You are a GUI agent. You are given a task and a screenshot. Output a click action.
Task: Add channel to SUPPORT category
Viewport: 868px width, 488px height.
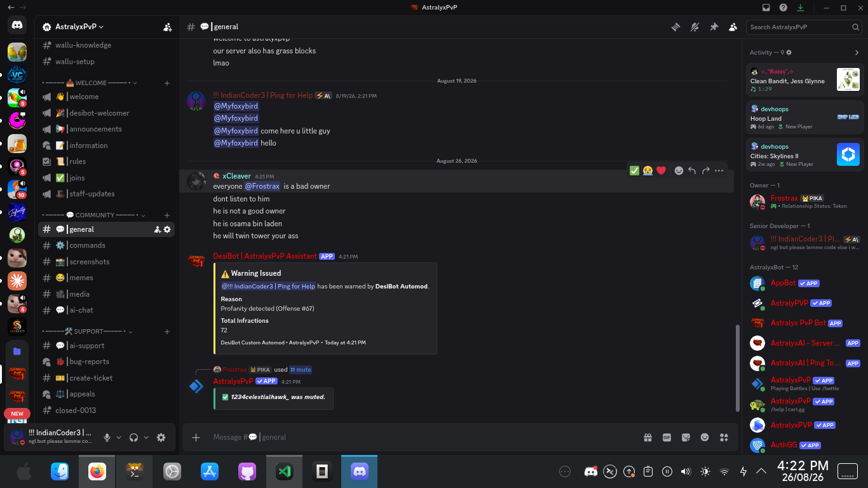(167, 332)
